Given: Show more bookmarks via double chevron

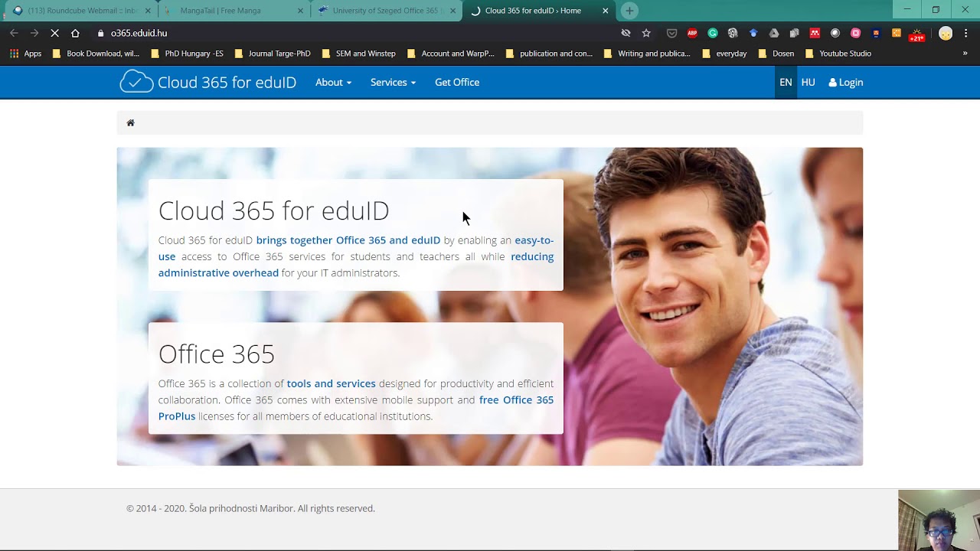Looking at the screenshot, I should [x=965, y=54].
